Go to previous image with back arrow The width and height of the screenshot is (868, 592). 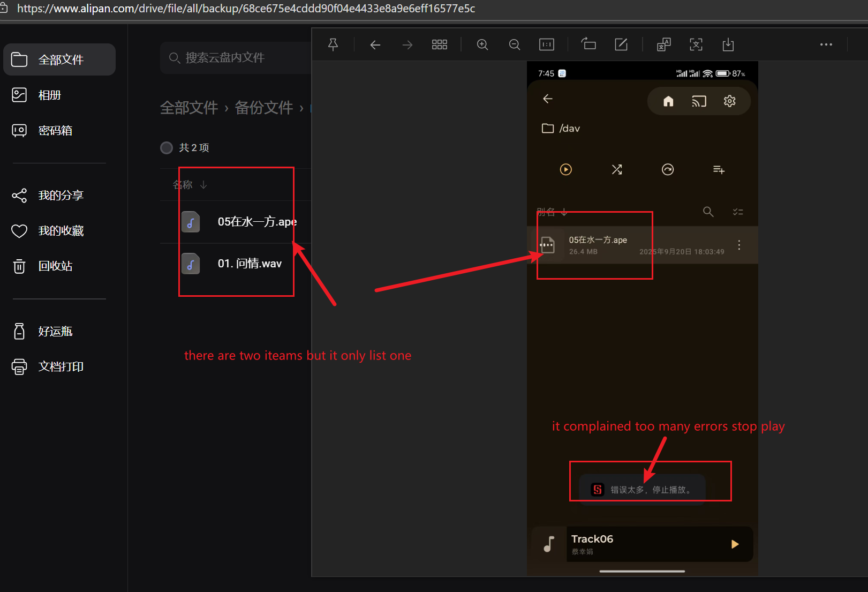tap(375, 45)
